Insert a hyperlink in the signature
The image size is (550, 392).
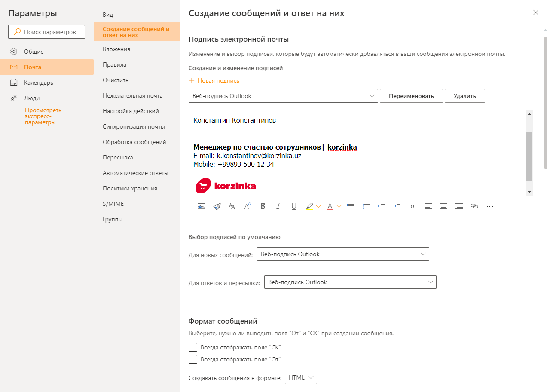474,206
